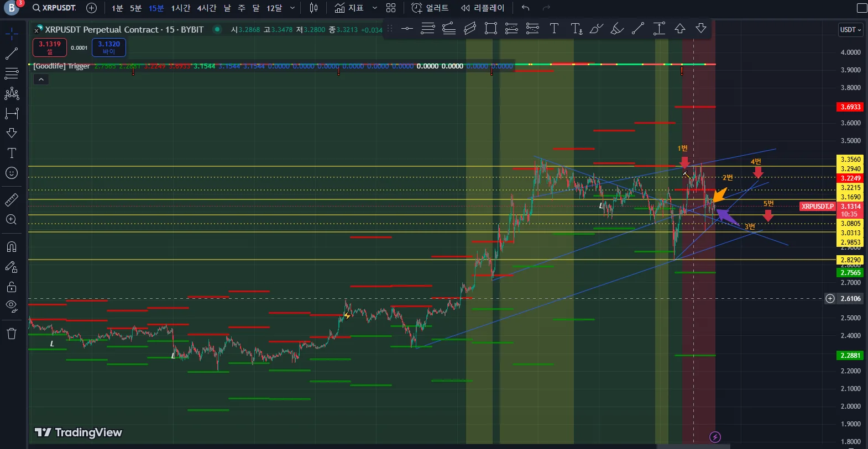This screenshot has width=868, height=449.
Task: Open the arrow shapes tool in left sidebar
Action: (12, 133)
